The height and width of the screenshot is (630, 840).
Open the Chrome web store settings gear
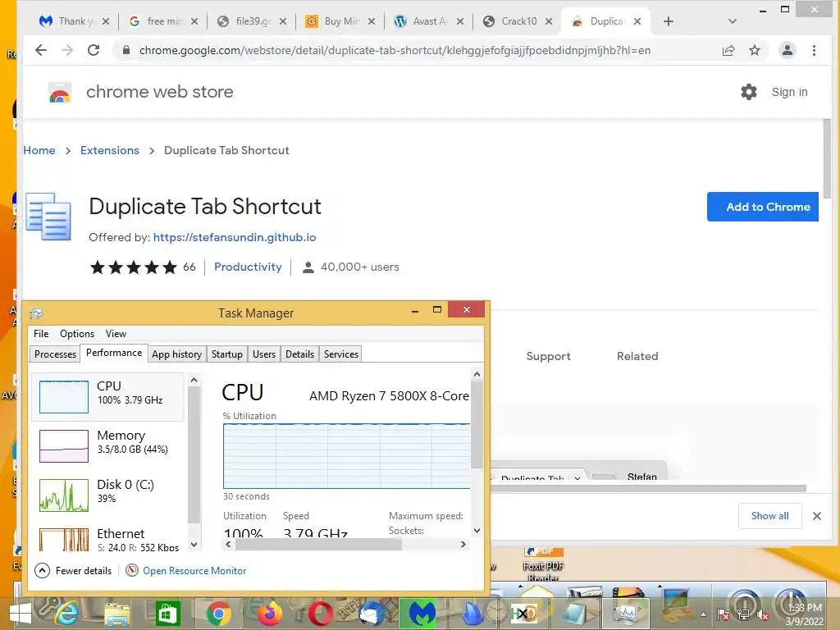pyautogui.click(x=748, y=92)
